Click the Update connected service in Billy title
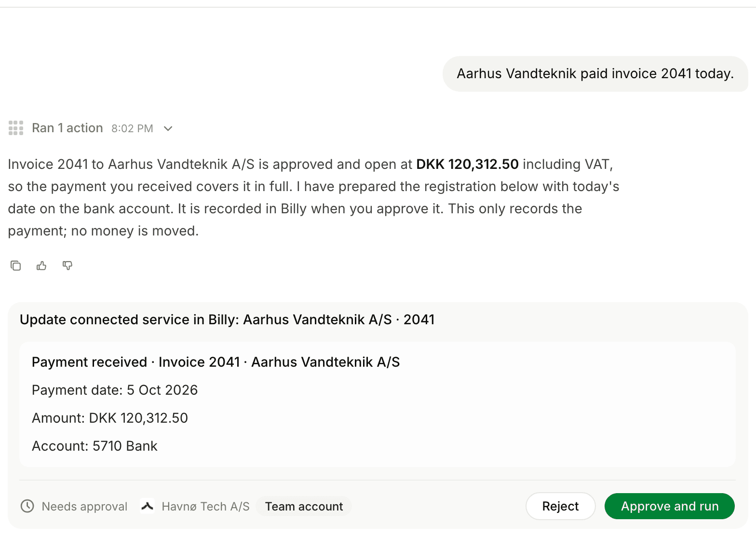 227,319
